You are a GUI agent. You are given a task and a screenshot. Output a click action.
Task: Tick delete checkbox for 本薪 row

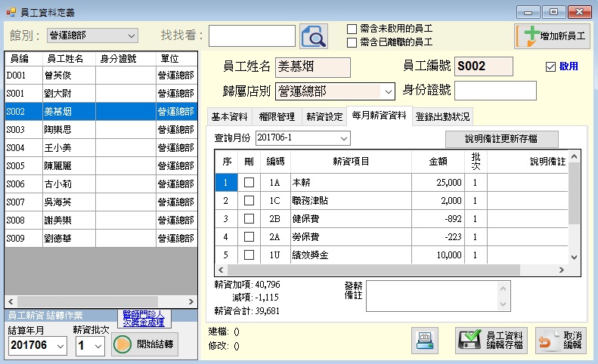tap(249, 182)
